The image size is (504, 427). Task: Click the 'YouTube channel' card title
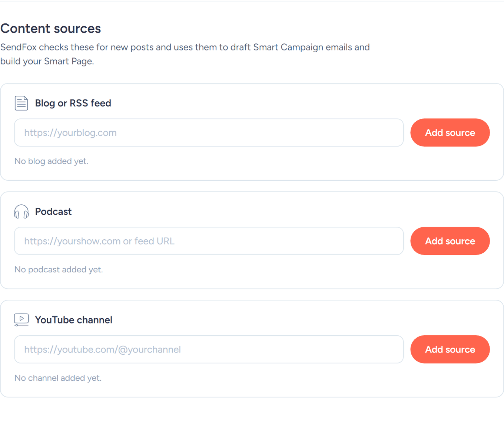74,320
